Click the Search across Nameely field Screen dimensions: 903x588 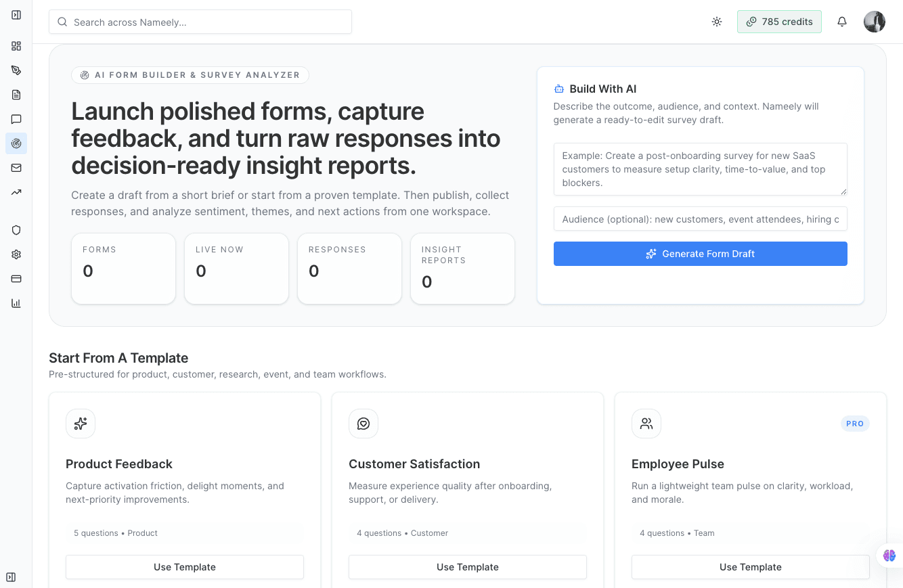pyautogui.click(x=200, y=22)
